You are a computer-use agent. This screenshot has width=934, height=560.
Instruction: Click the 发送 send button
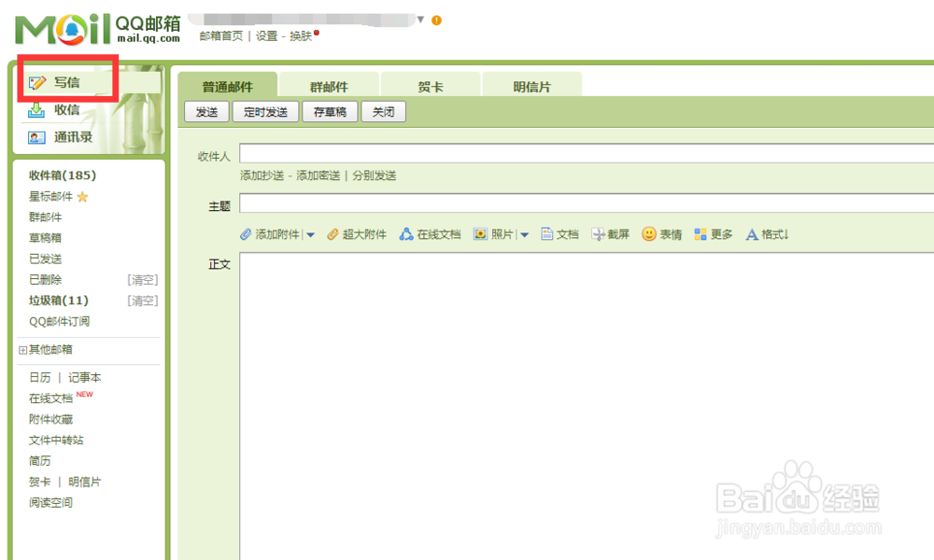point(206,110)
